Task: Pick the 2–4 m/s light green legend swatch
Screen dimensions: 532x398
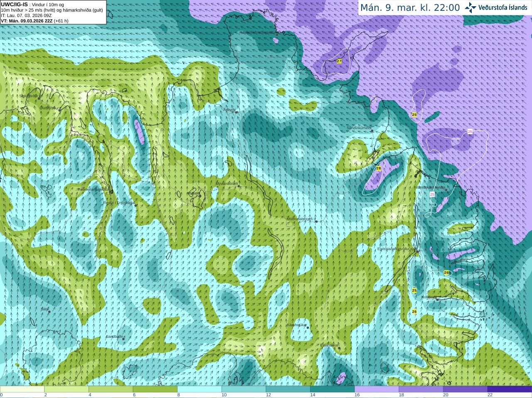Action: (x=66, y=389)
